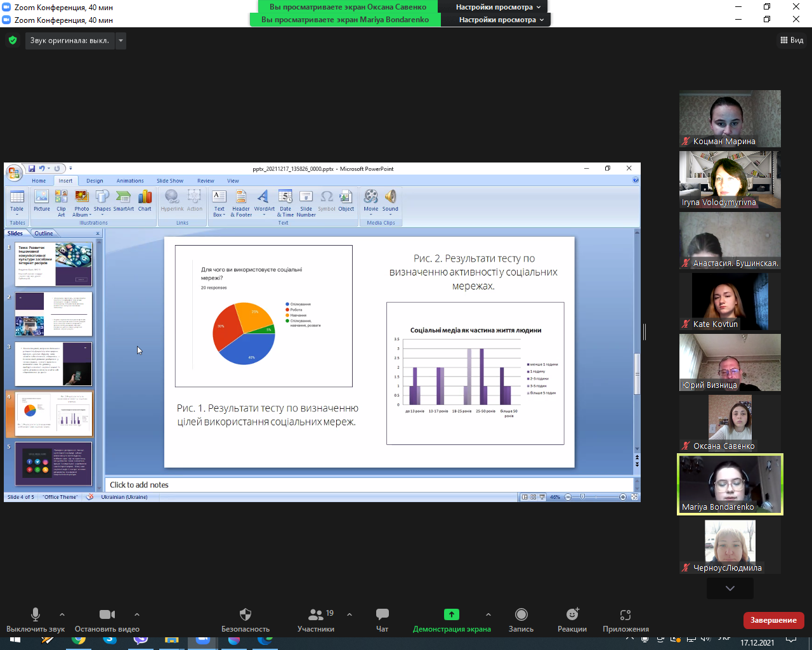Click Завершение to end the meeting
Image resolution: width=812 pixels, height=650 pixels.
pos(773,620)
